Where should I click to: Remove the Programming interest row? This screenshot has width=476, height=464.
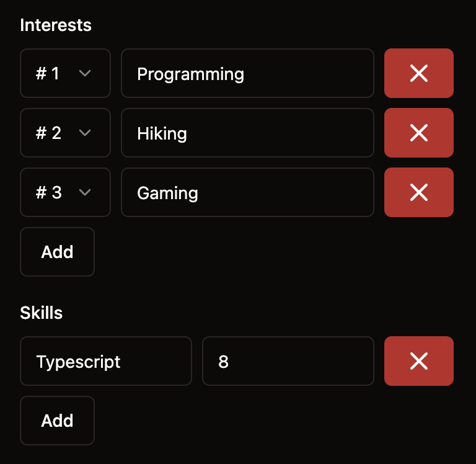click(x=418, y=73)
